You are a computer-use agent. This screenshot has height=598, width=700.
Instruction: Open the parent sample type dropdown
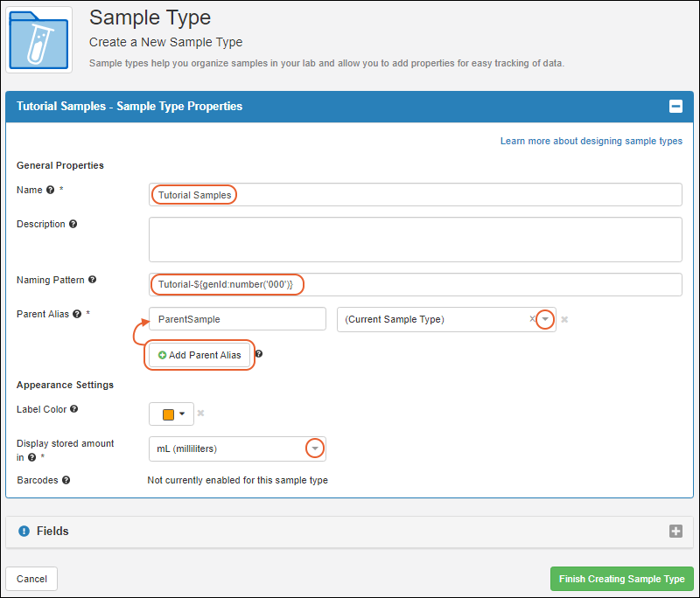tap(545, 319)
